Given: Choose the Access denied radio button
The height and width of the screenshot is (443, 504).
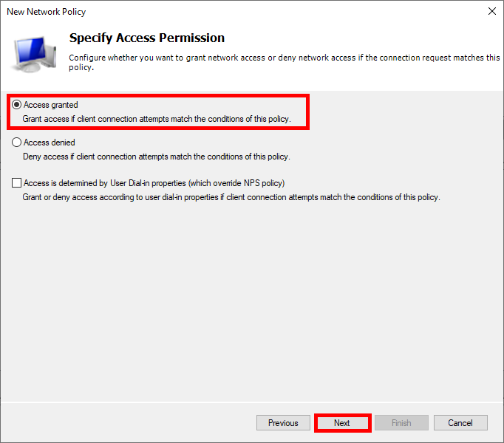Looking at the screenshot, I should coord(17,142).
